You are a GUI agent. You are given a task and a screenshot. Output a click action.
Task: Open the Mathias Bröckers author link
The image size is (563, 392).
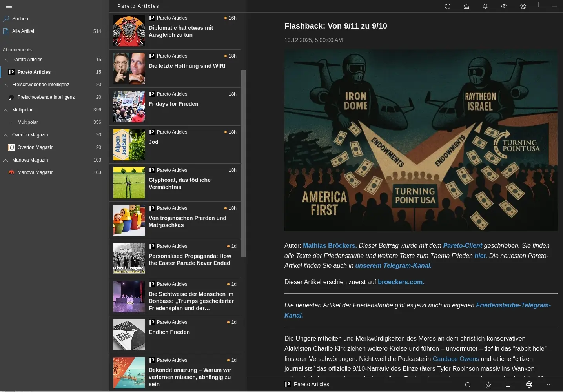(x=330, y=246)
